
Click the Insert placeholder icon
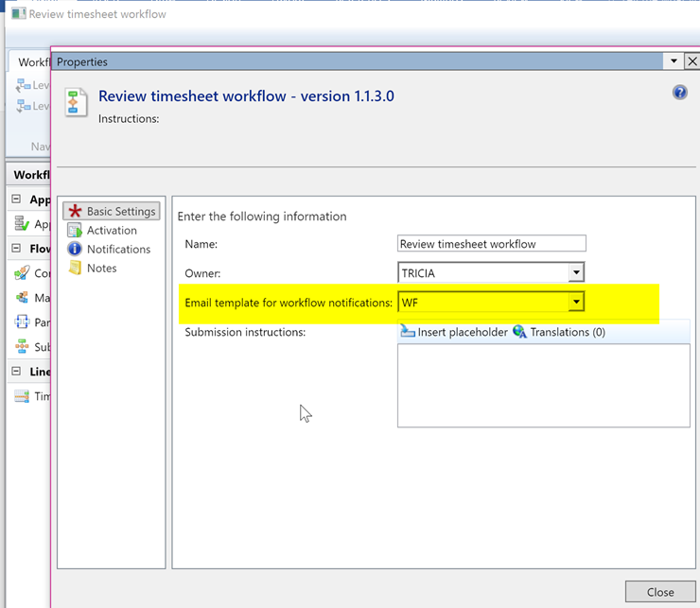[x=408, y=332]
